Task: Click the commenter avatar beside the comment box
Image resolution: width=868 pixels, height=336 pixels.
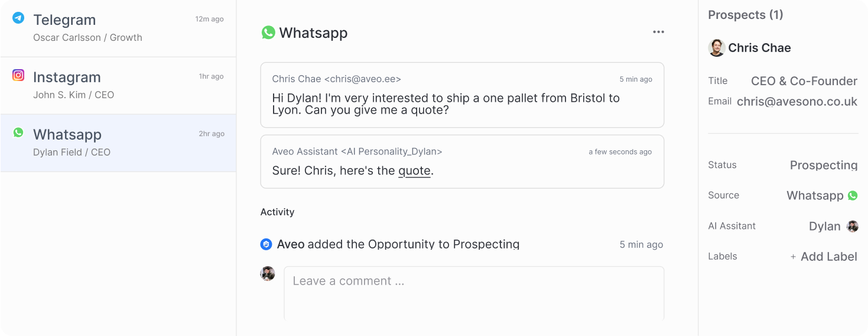Action: coord(268,273)
